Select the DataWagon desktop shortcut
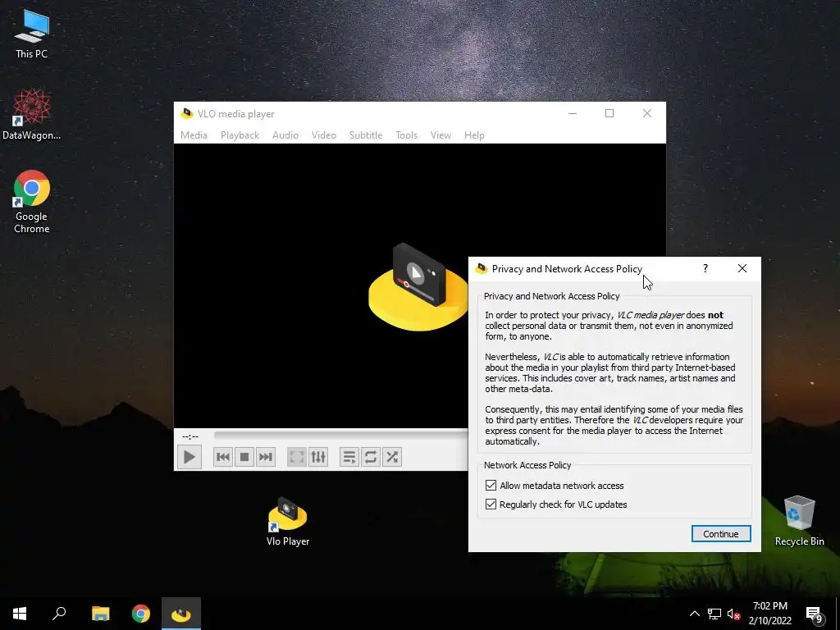840x630 pixels. 32,115
